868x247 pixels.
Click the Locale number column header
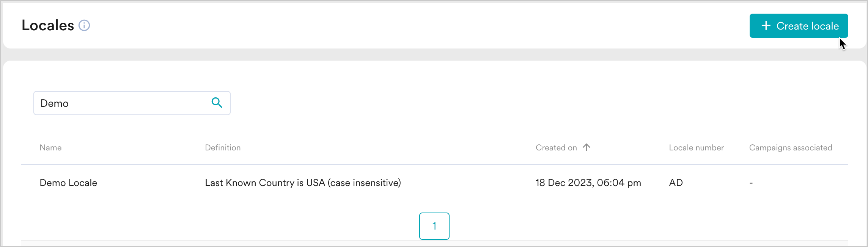point(696,148)
